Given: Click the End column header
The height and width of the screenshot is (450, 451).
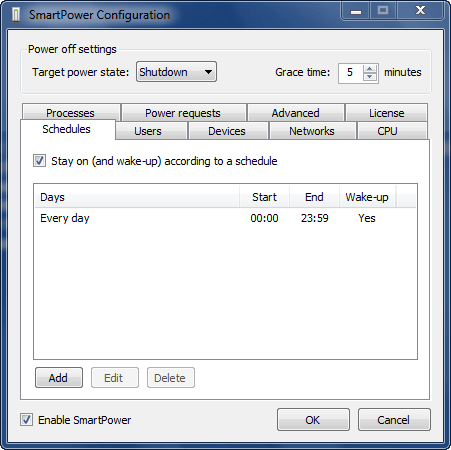Looking at the screenshot, I should pos(314,197).
